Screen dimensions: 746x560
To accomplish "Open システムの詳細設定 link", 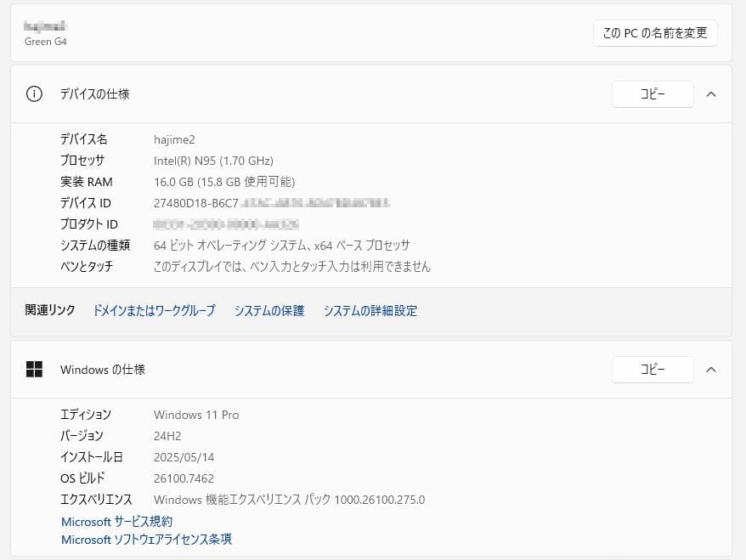I will pyautogui.click(x=370, y=311).
